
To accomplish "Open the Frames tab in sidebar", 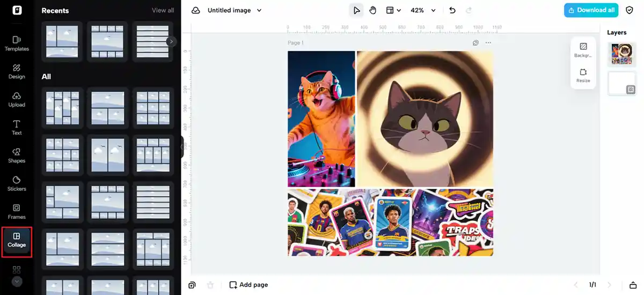I will pyautogui.click(x=17, y=211).
